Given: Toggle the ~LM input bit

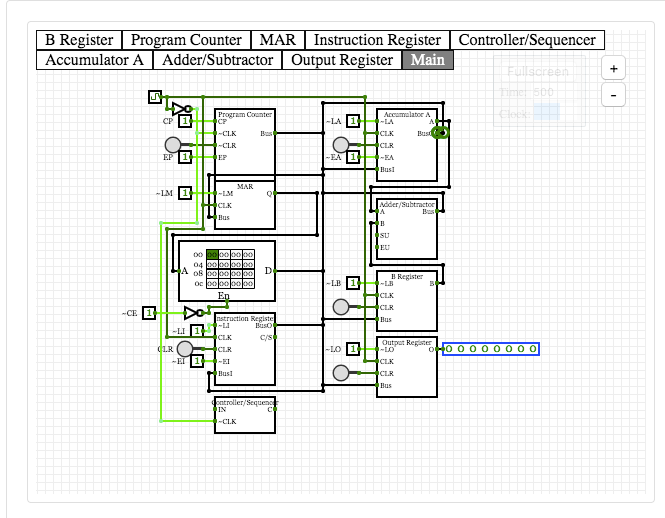Looking at the screenshot, I should 185,193.
